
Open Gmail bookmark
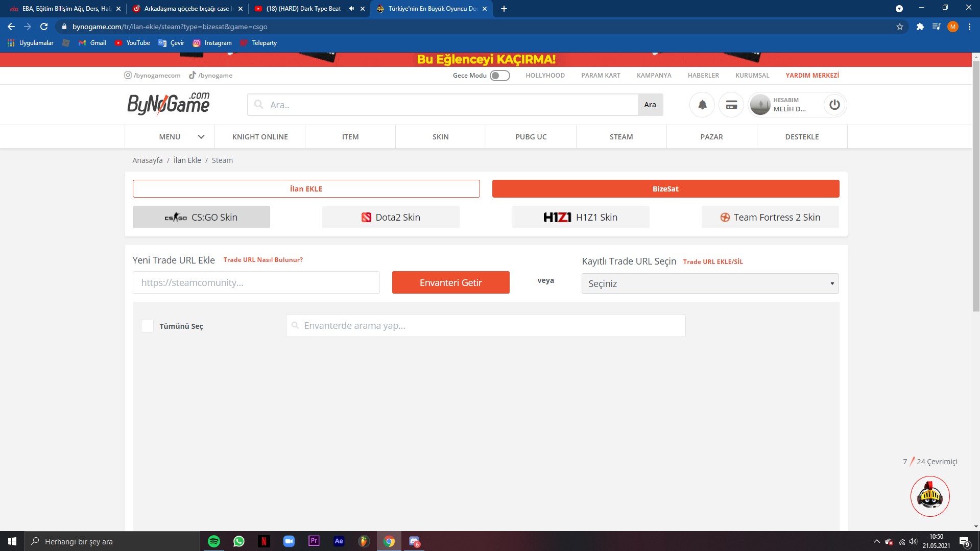tap(92, 43)
